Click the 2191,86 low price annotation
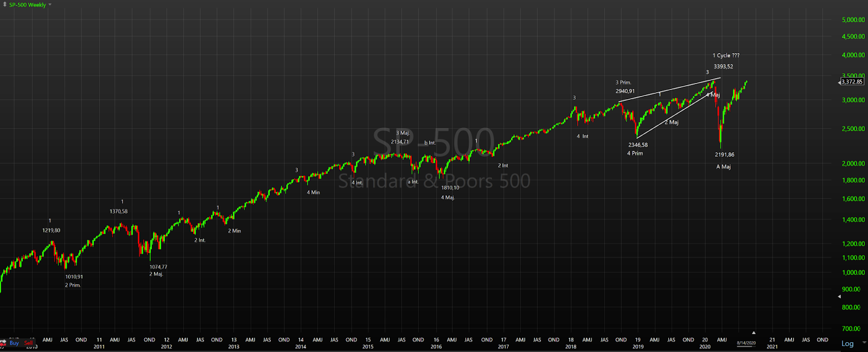 pyautogui.click(x=724, y=155)
